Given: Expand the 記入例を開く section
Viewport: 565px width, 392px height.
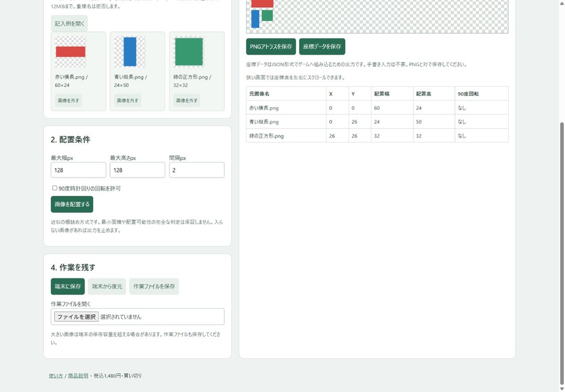Looking at the screenshot, I should click(x=69, y=23).
